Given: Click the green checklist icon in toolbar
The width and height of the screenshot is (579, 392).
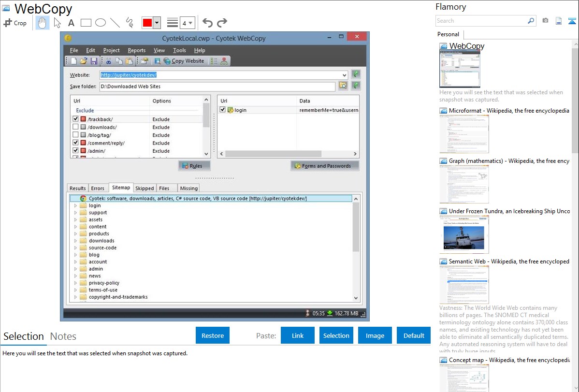Looking at the screenshot, I should coord(214,61).
